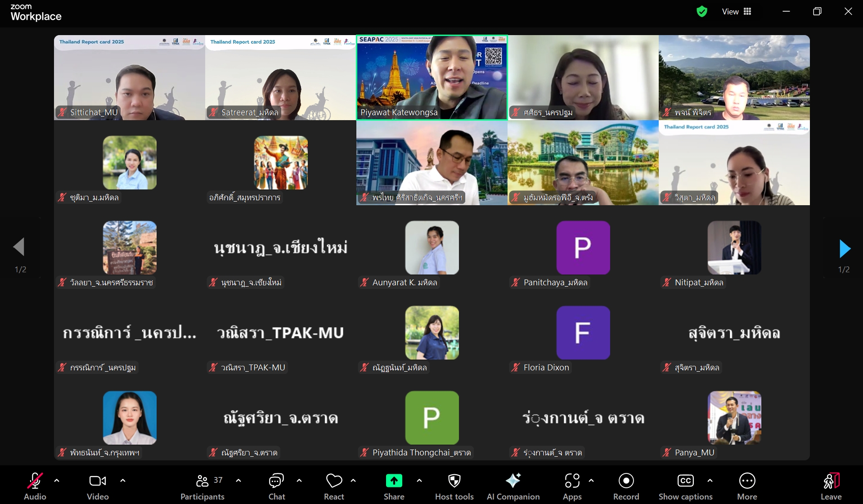Click the green Share screen icon
863x504 pixels.
pyautogui.click(x=394, y=481)
